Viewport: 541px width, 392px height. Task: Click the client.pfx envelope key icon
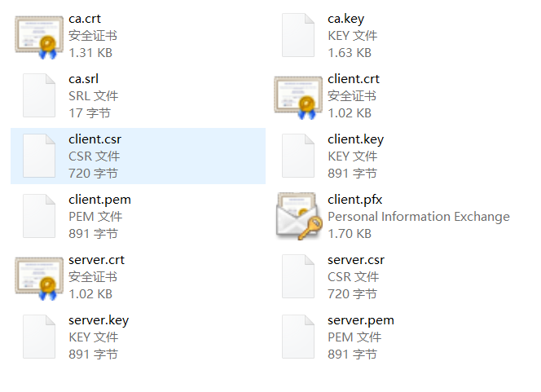coord(298,217)
